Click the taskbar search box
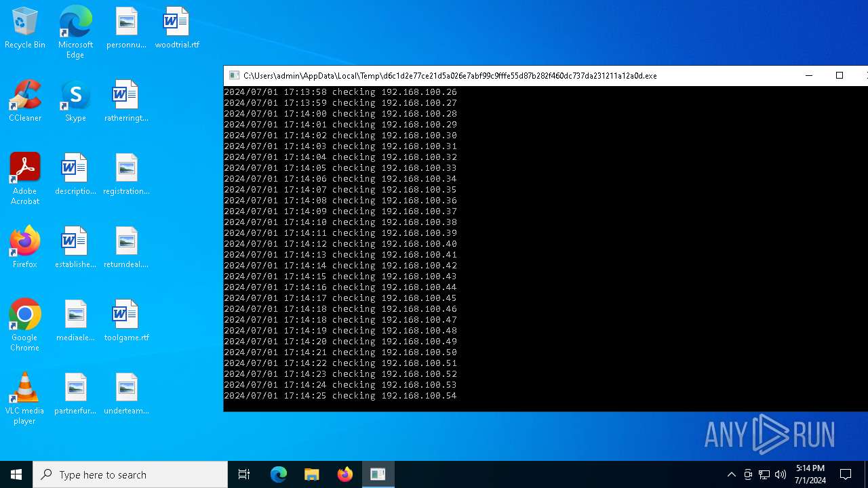Image resolution: width=868 pixels, height=488 pixels. [130, 474]
